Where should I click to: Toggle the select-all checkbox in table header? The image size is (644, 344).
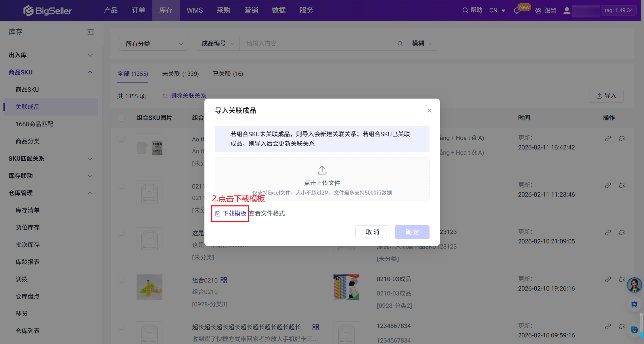click(x=121, y=118)
